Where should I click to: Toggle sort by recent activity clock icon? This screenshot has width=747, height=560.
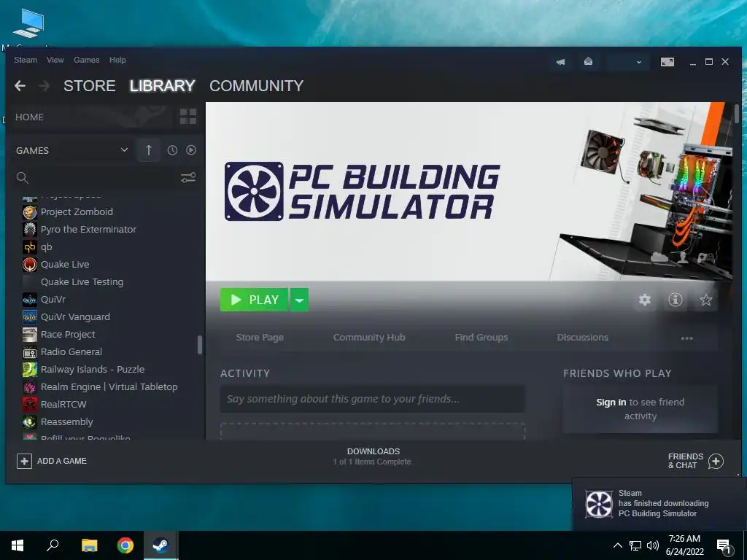click(x=172, y=150)
